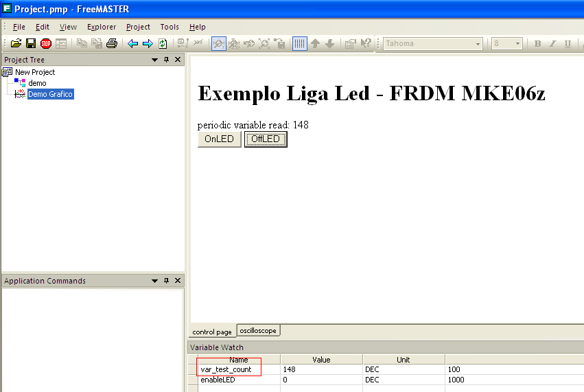Click the Copy icon in the toolbar
The image size is (584, 392).
[x=82, y=44]
